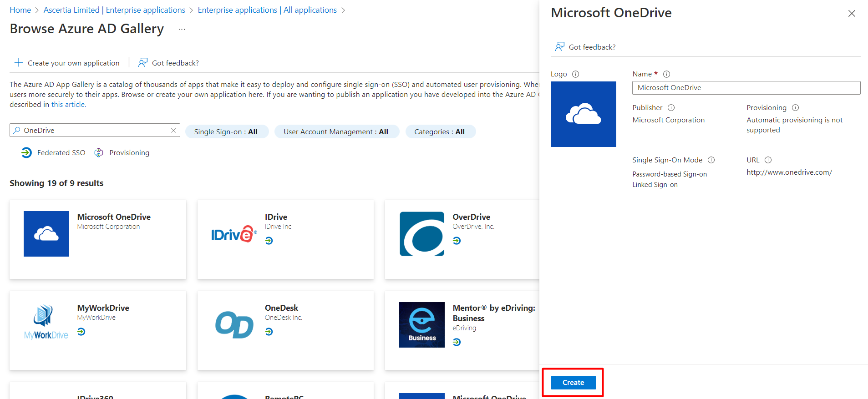Click the Federated SSO legend icon
The height and width of the screenshot is (399, 868).
[26, 153]
